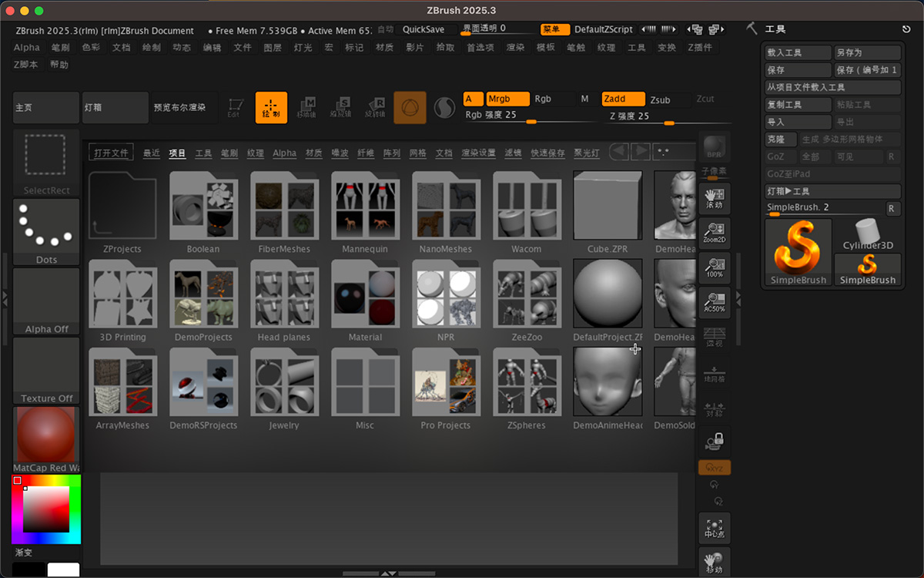
Task: Select the Zoom2D tool icon
Action: click(x=714, y=233)
